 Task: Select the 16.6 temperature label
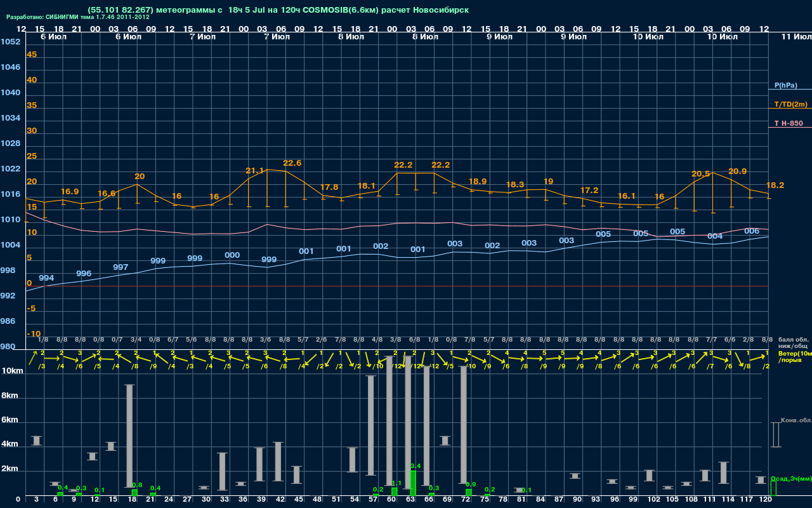[107, 194]
